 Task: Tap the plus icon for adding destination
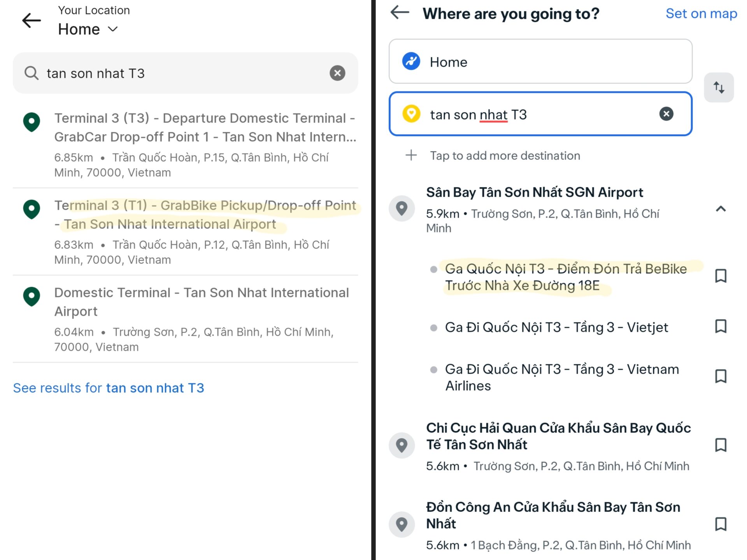tap(411, 156)
